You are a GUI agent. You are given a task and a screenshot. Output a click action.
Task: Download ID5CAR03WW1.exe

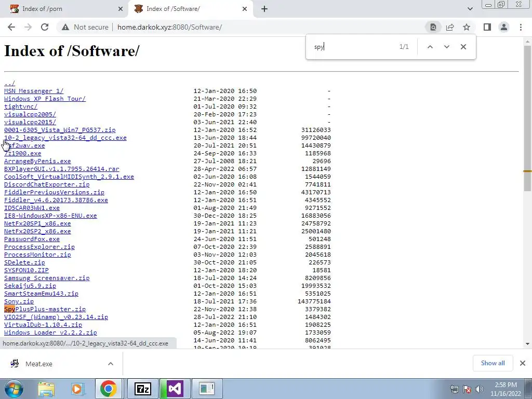click(x=32, y=208)
